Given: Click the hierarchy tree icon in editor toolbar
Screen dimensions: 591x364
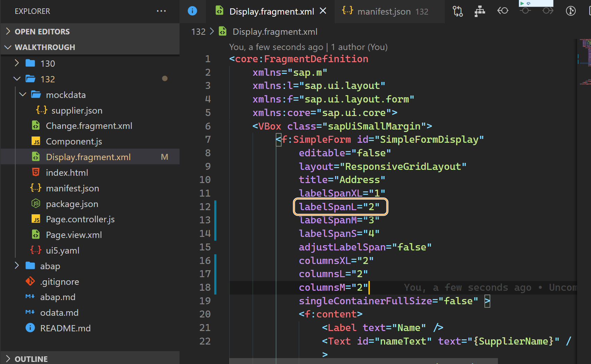Looking at the screenshot, I should pyautogui.click(x=480, y=11).
